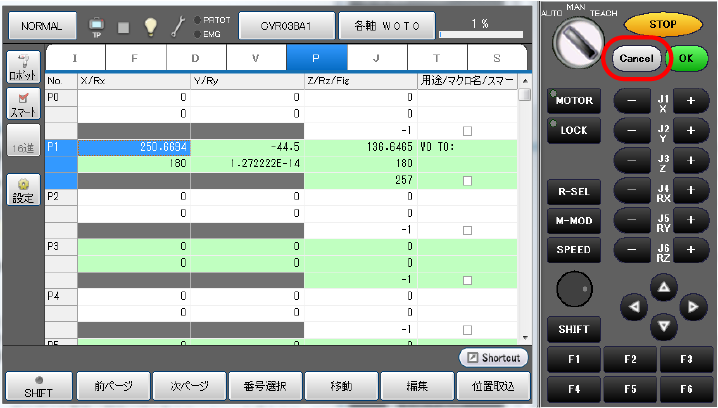Screen dimensions: 718x408
Task: Click the Cancel button
Action: pos(636,59)
